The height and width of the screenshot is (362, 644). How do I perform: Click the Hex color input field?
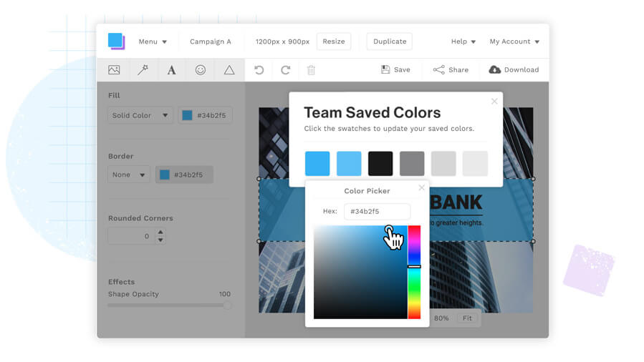pos(377,212)
